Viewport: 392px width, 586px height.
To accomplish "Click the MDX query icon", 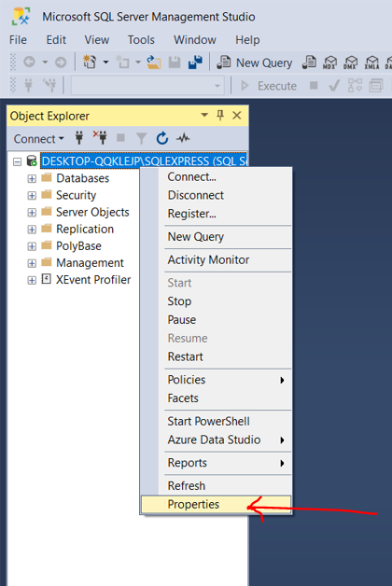I will point(329,63).
